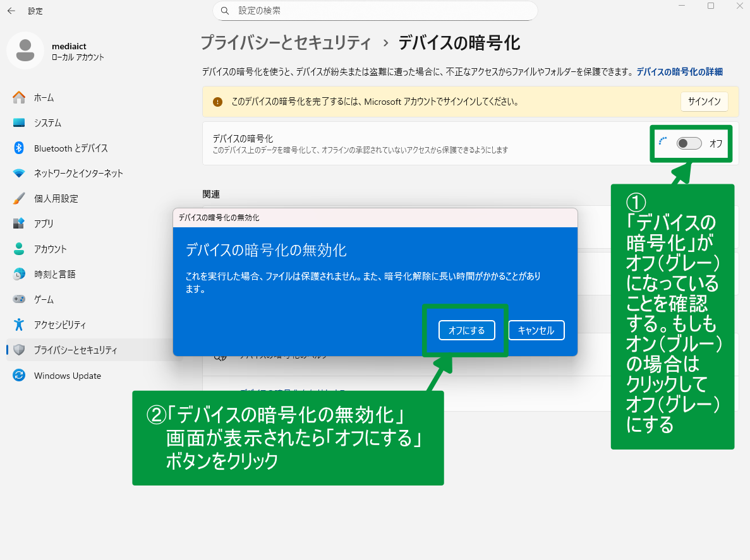Click the キャンセル button in dialog
750x560 pixels.
pyautogui.click(x=536, y=330)
